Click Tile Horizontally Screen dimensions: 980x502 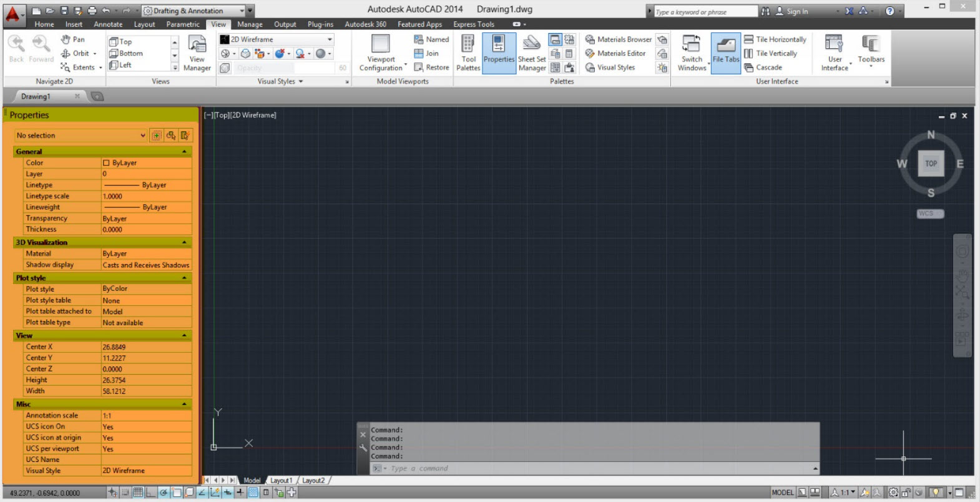(x=775, y=39)
